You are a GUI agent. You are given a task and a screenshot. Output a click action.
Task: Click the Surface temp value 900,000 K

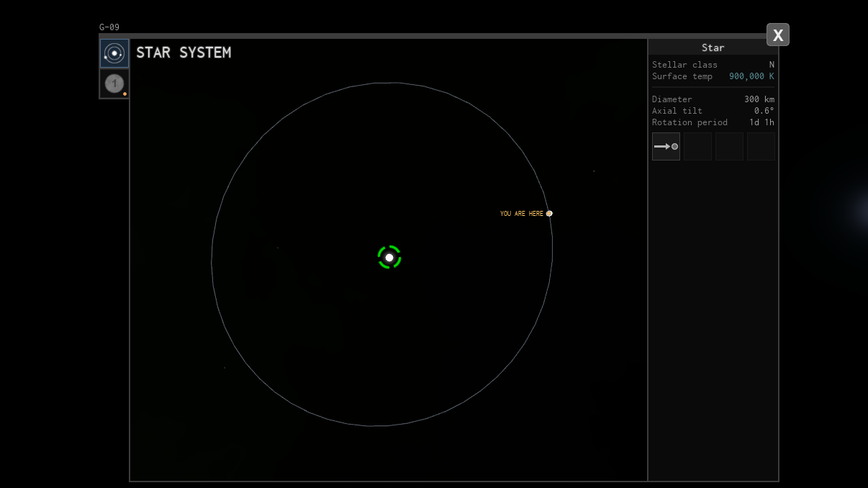pos(751,76)
